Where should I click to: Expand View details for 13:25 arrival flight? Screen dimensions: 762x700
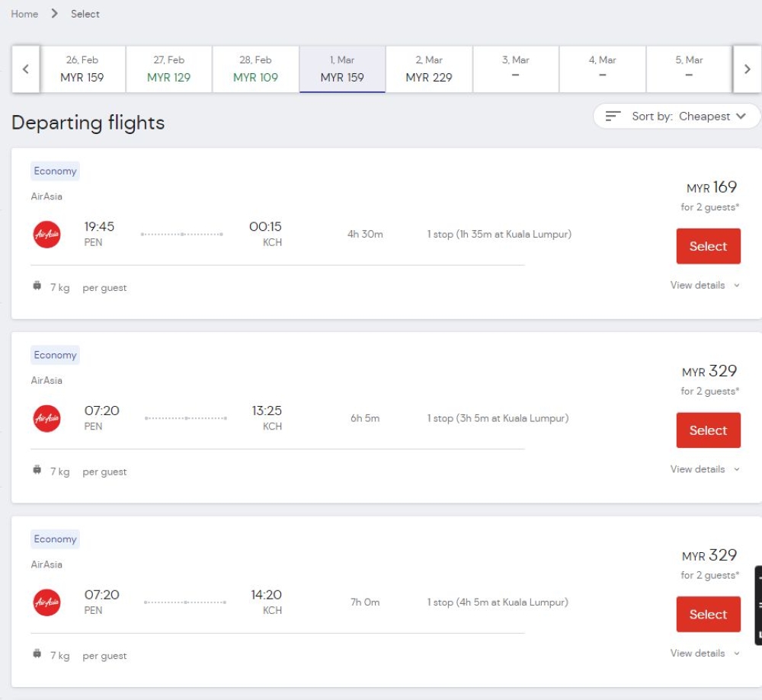click(705, 469)
